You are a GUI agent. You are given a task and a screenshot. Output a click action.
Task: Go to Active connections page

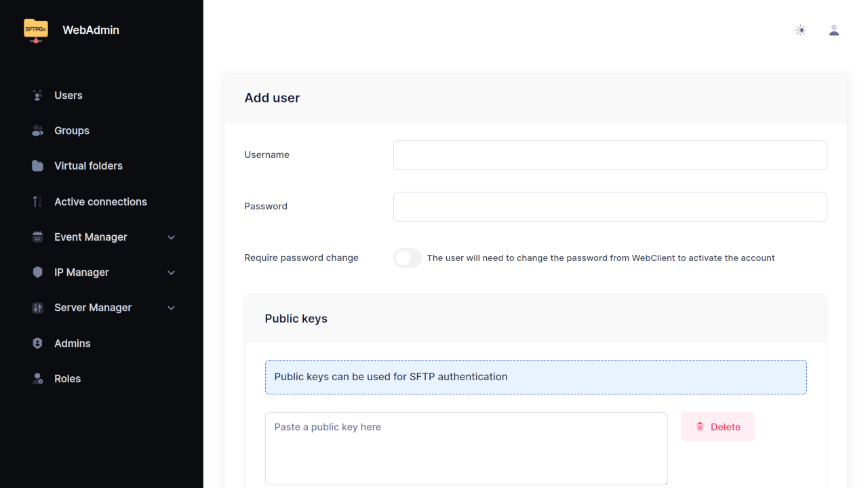coord(100,202)
